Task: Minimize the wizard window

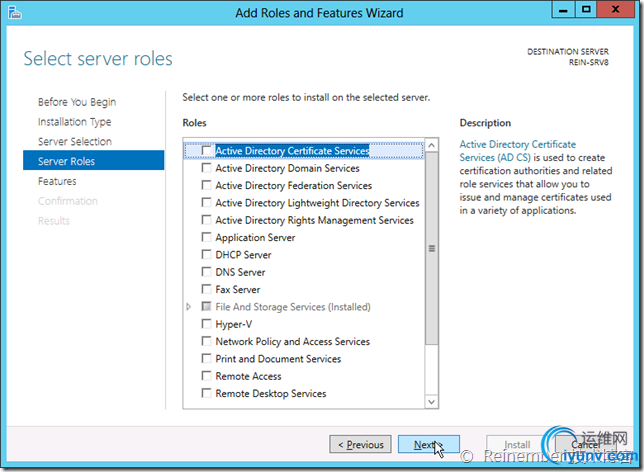Action: (564, 10)
